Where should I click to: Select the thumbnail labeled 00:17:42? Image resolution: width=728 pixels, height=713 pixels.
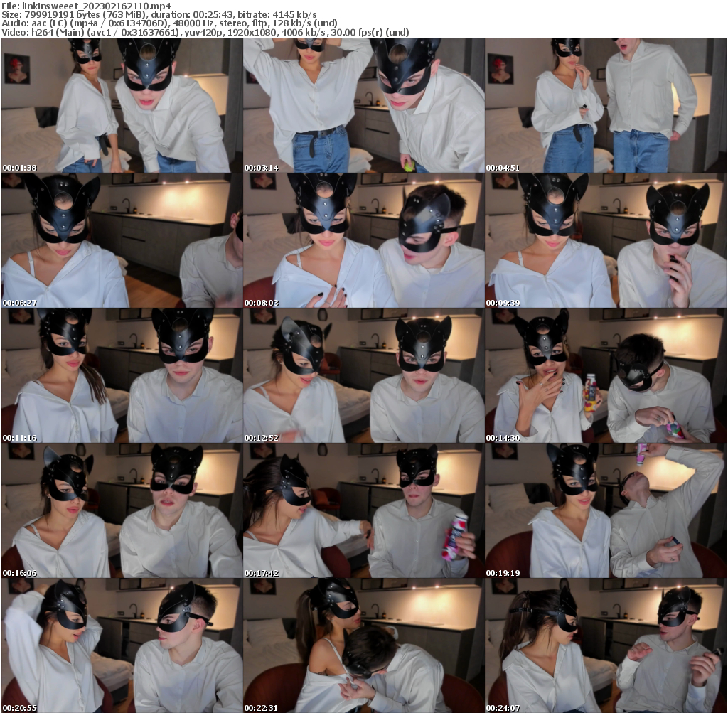pos(363,510)
